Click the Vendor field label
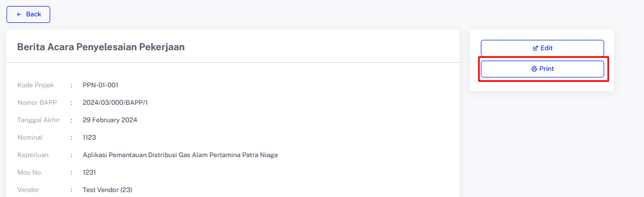The height and width of the screenshot is (197, 644). 28,190
